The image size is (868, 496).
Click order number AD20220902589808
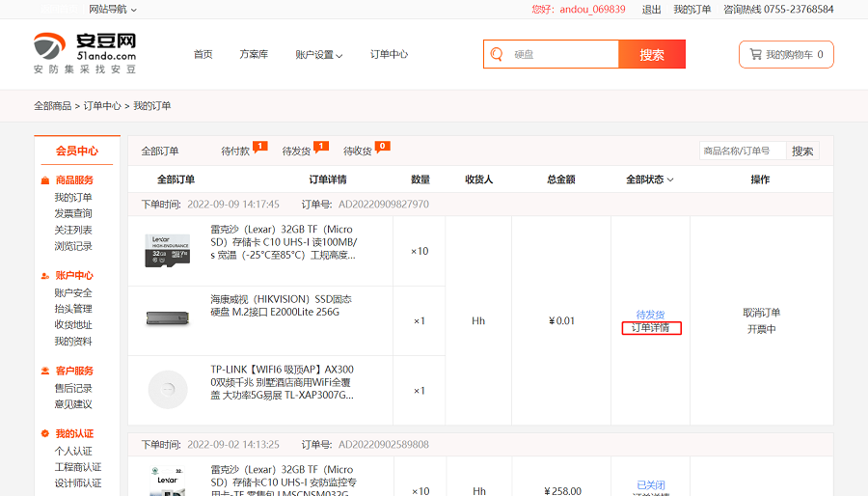point(384,444)
